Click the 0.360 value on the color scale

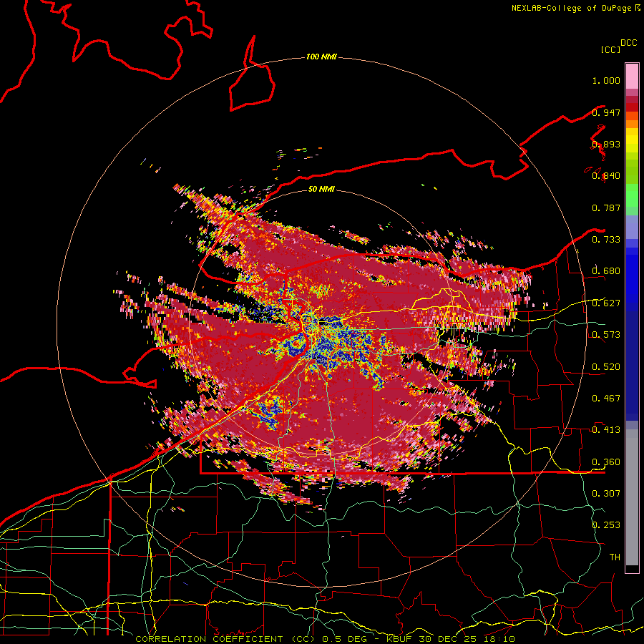(x=606, y=462)
